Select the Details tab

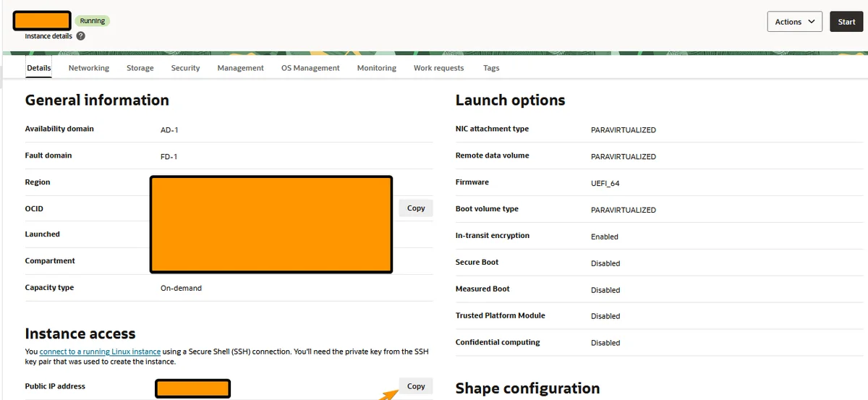click(x=39, y=68)
